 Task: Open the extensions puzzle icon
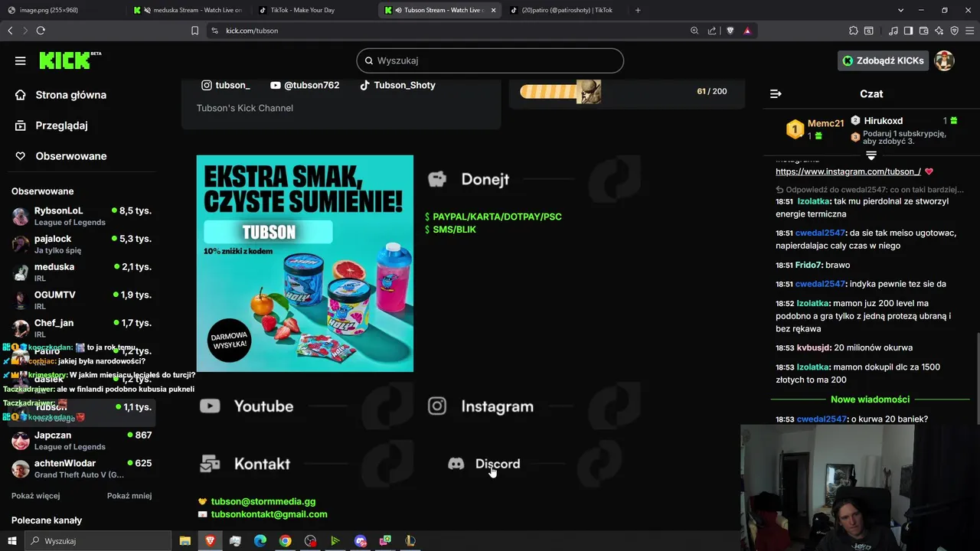coord(854,31)
